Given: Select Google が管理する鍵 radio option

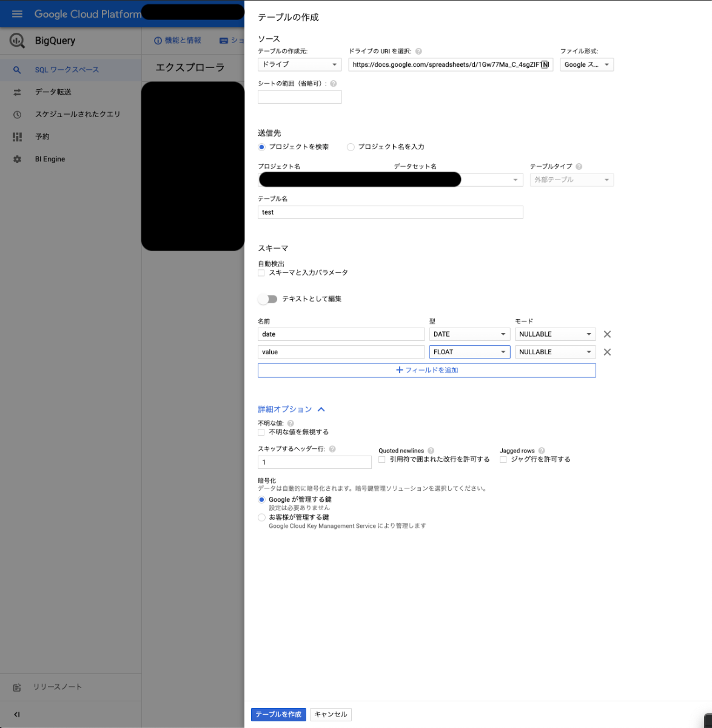Looking at the screenshot, I should click(261, 500).
